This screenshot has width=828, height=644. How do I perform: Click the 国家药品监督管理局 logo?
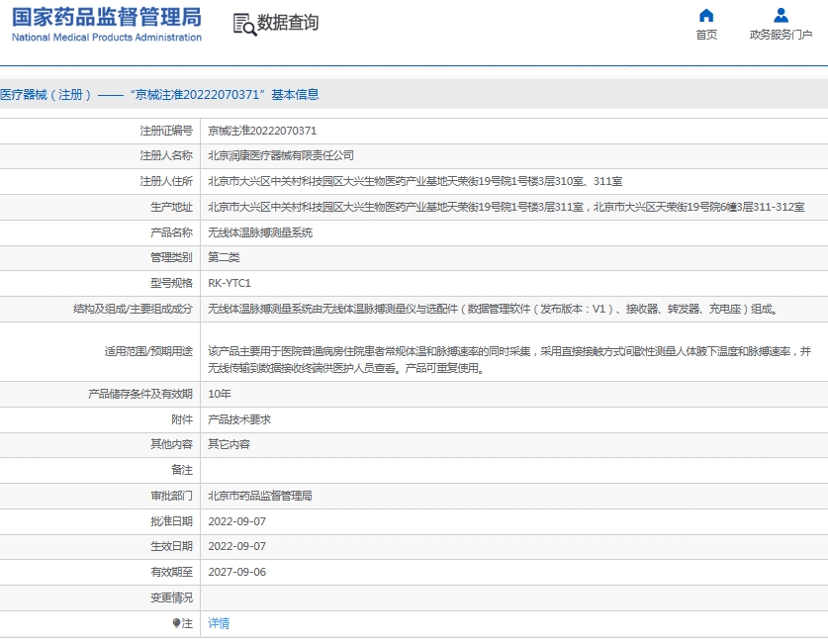(107, 17)
